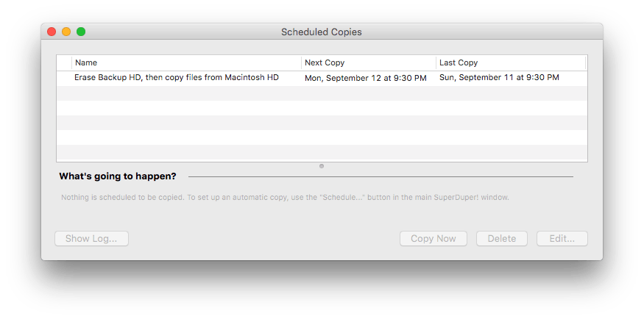Click the green zoom window button
Screen dimensions: 644x319
[81, 32]
